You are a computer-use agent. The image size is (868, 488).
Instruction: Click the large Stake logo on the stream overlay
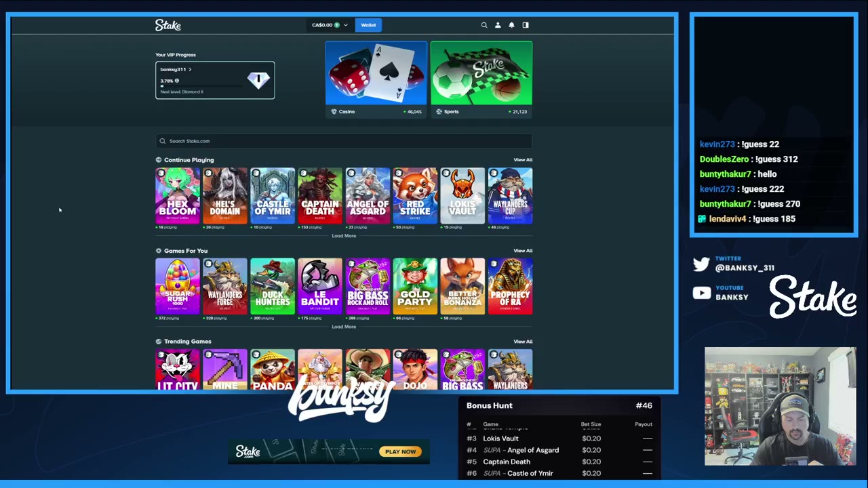click(x=813, y=296)
